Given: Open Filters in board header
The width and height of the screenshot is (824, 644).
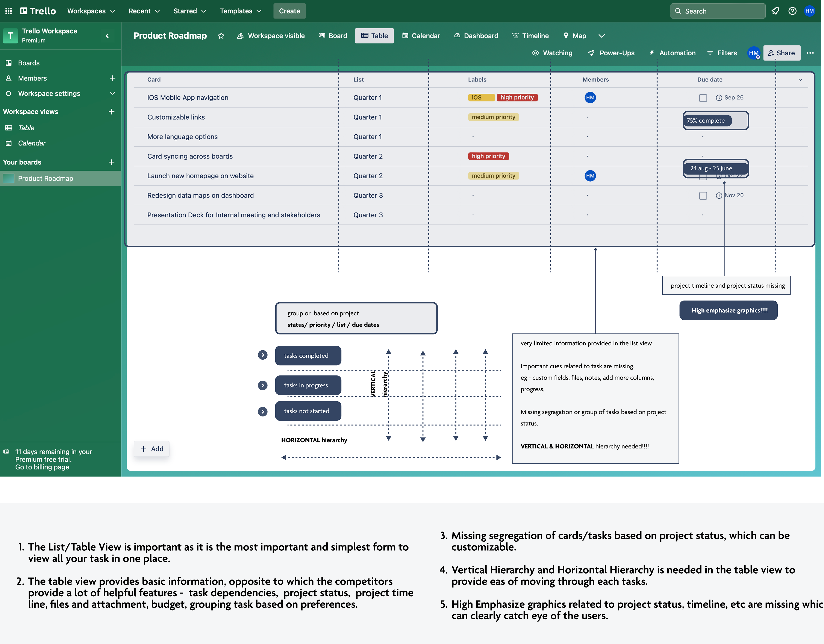Looking at the screenshot, I should [722, 53].
